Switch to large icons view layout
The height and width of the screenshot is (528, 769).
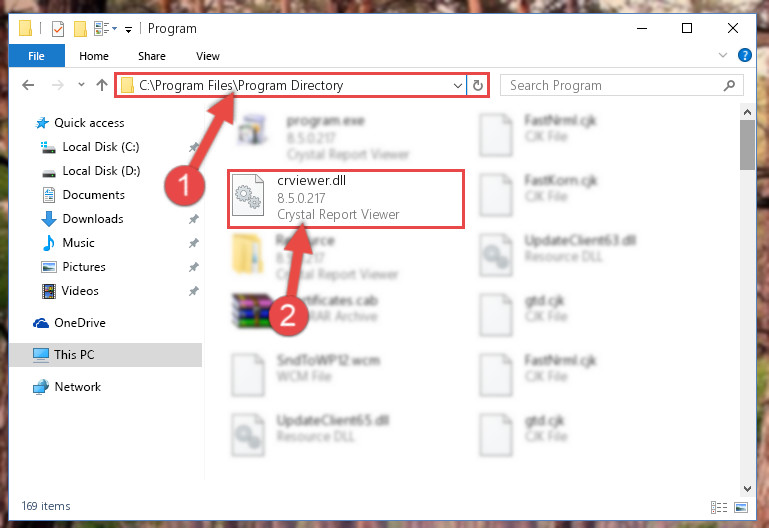point(741,507)
